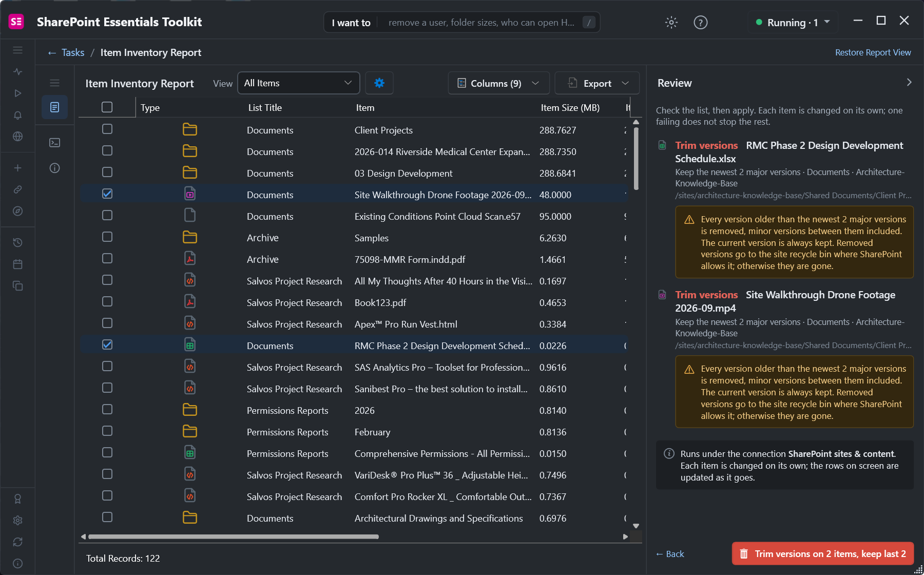Click the Type column header
The height and width of the screenshot is (575, 924).
click(x=150, y=108)
